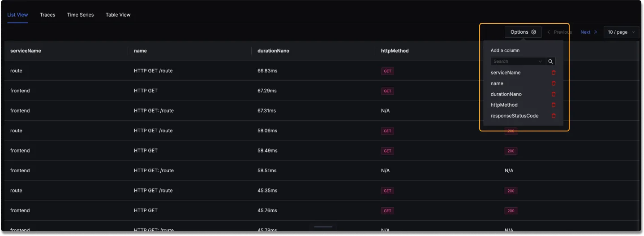This screenshot has width=644, height=236.
Task: Click the drag handle bar at bottom
Action: 323,227
